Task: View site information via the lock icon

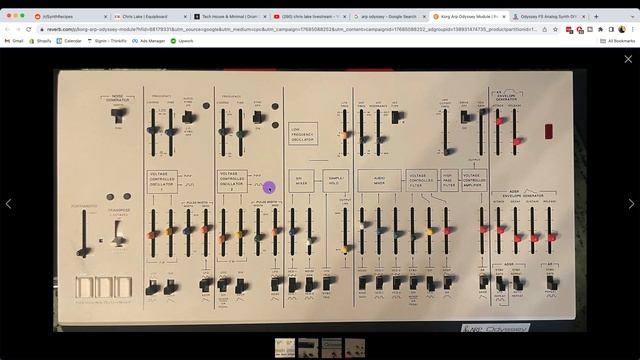Action: [x=41, y=29]
